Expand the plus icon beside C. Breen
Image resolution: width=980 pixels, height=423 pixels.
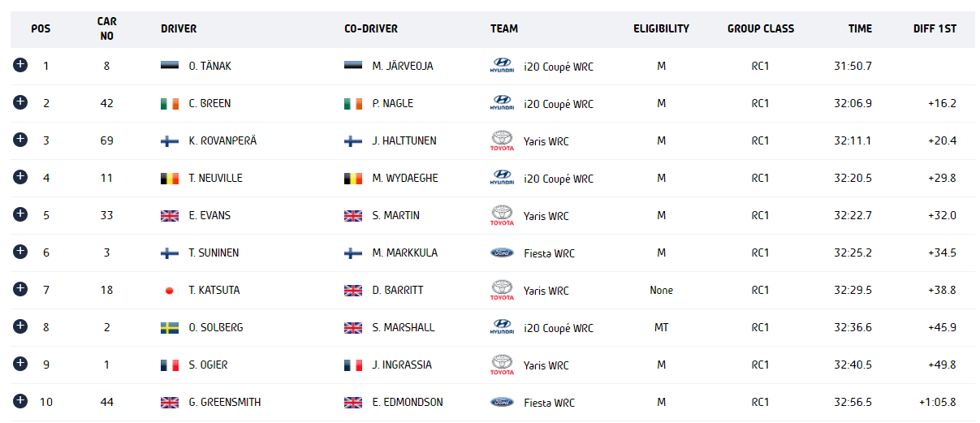coord(20,102)
